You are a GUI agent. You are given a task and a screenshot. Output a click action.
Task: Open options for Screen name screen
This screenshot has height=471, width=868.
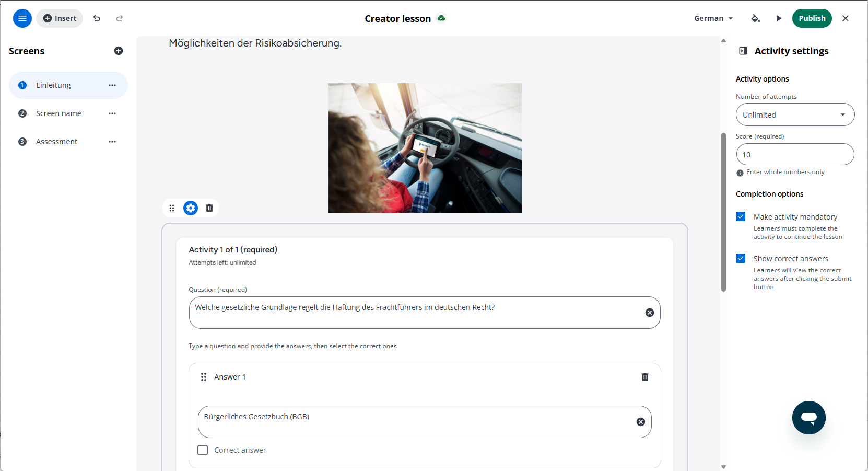click(112, 113)
